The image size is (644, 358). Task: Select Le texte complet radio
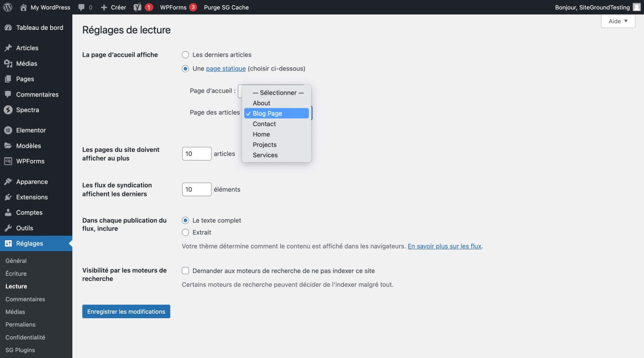coord(185,220)
